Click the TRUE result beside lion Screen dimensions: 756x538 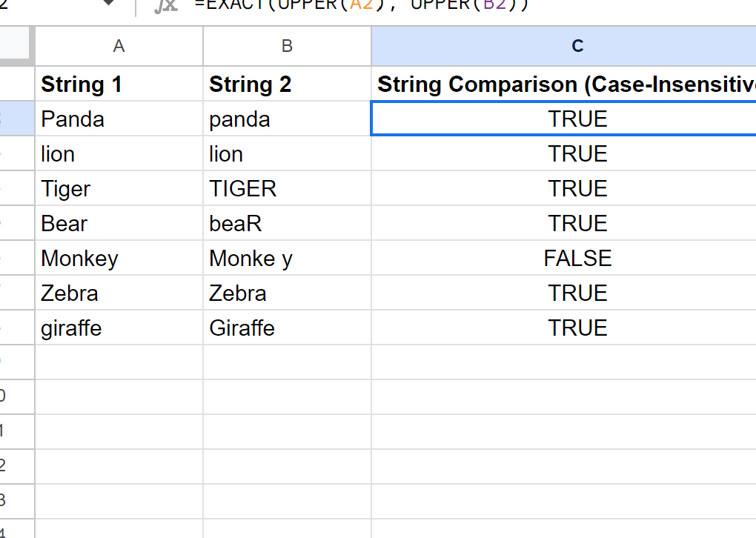(577, 153)
